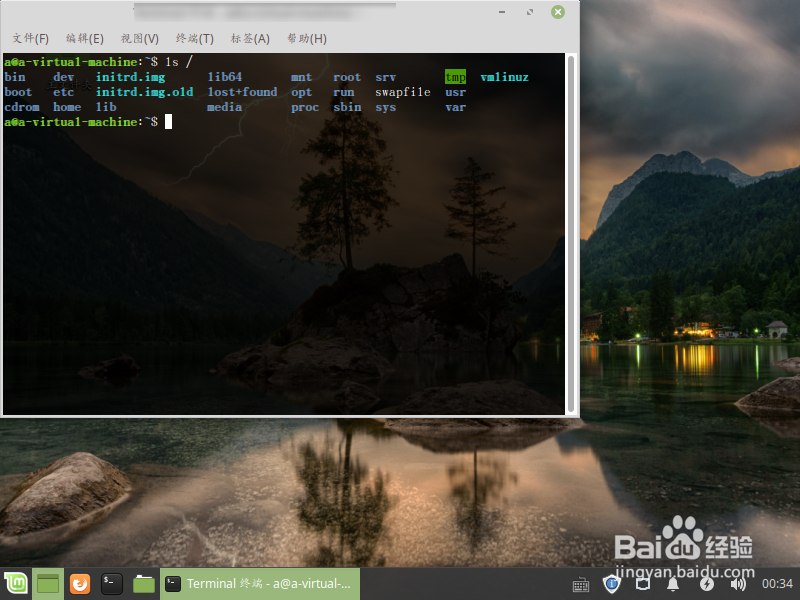Click the power management tray icon

705,584
